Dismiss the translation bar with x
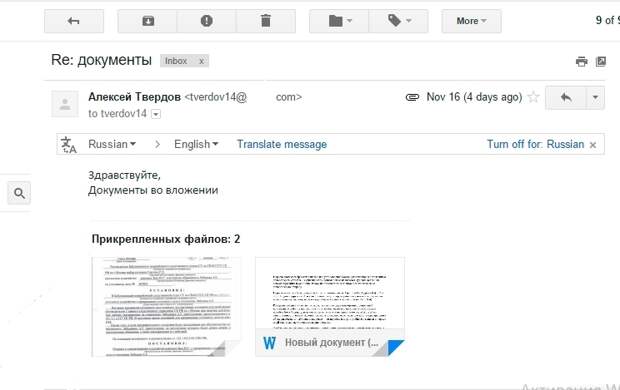The height and width of the screenshot is (390, 620). (x=593, y=145)
